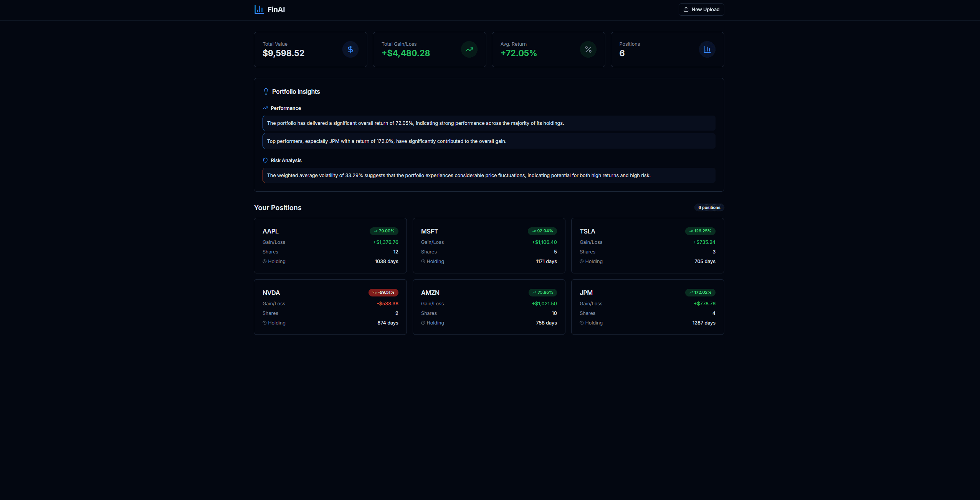Click the trending arrow icon beside Performance heading
Screen dimensions: 980x500
pos(265,108)
